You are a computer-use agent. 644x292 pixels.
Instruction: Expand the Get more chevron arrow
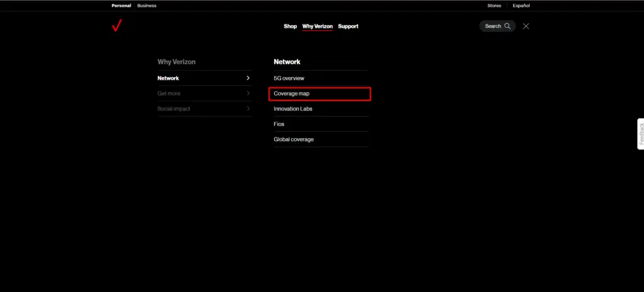[x=248, y=94]
